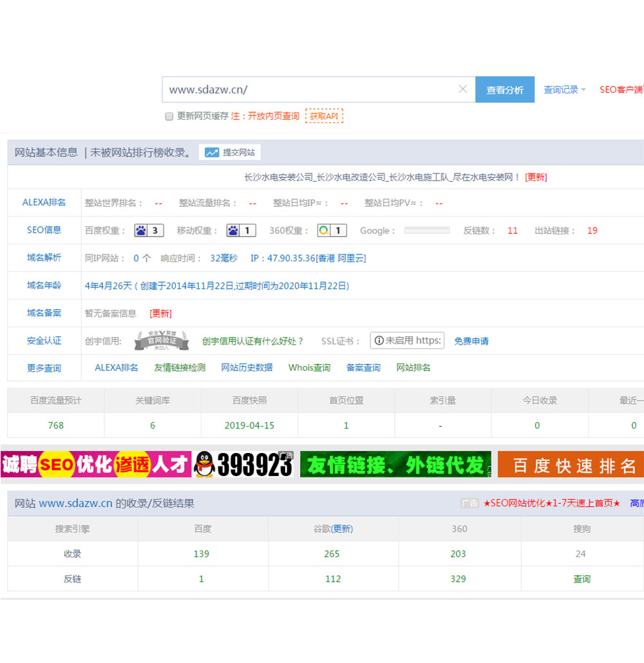Screen dimensions: 644x663
Task: Click 免费申请 SSL link
Action: coord(471,341)
